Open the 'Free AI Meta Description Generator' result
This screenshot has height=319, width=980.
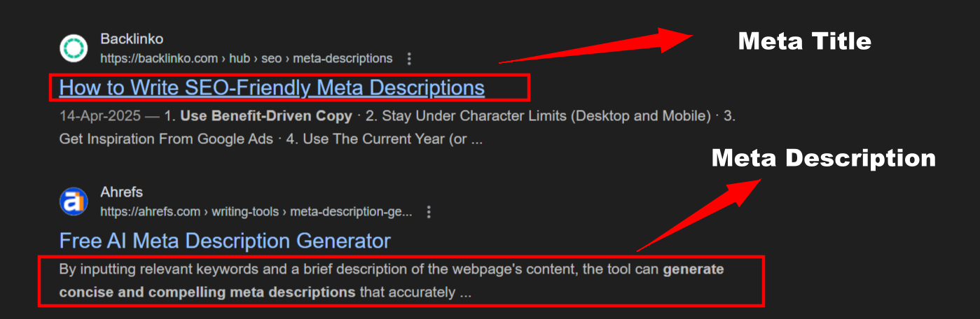(225, 241)
